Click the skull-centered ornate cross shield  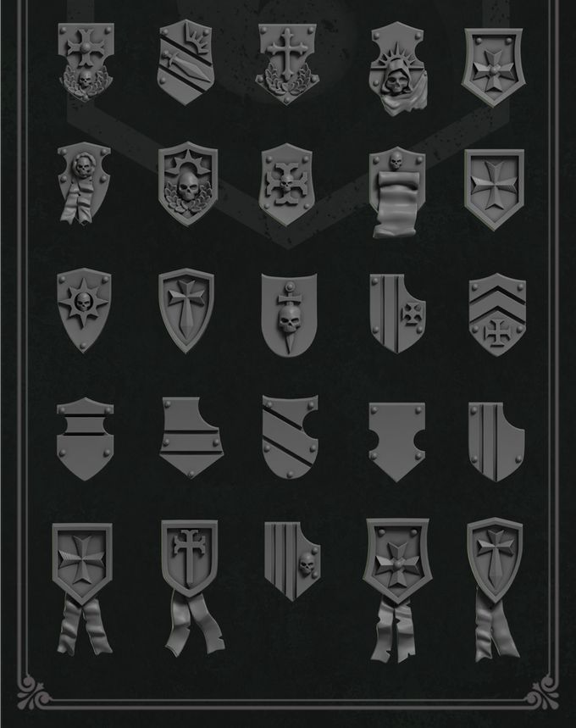[x=286, y=184]
